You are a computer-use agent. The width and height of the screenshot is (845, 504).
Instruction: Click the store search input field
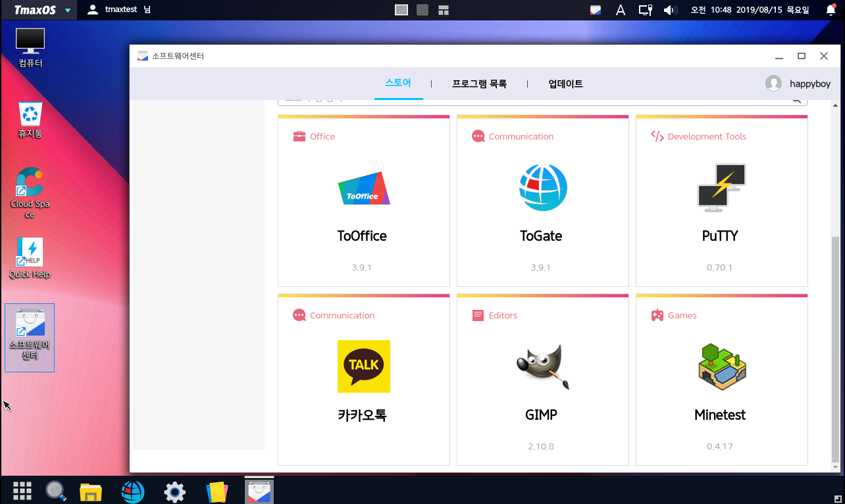[x=526, y=100]
